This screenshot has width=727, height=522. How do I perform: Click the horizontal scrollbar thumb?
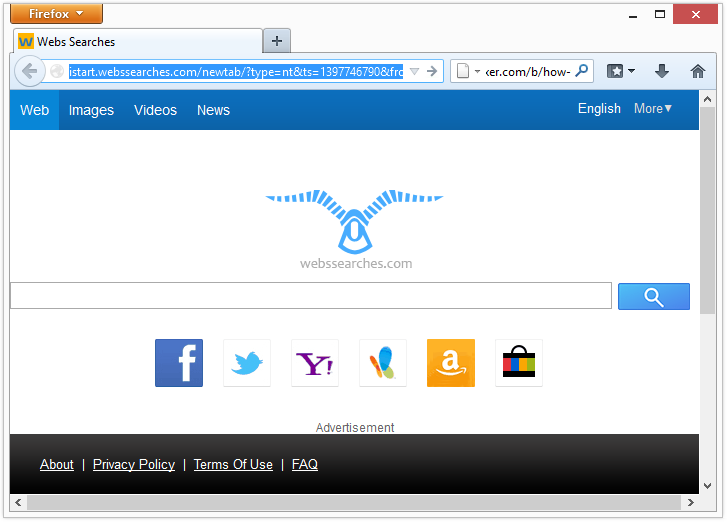point(354,502)
